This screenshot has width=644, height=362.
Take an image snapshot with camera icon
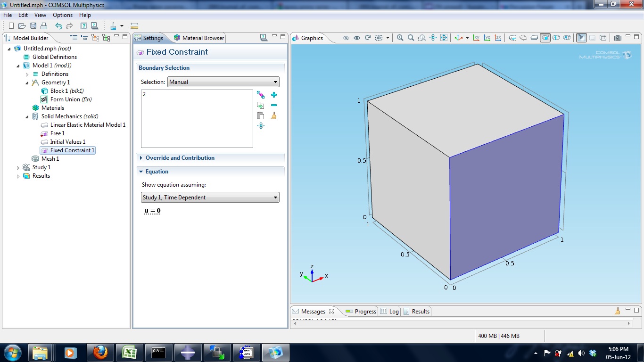click(x=618, y=38)
